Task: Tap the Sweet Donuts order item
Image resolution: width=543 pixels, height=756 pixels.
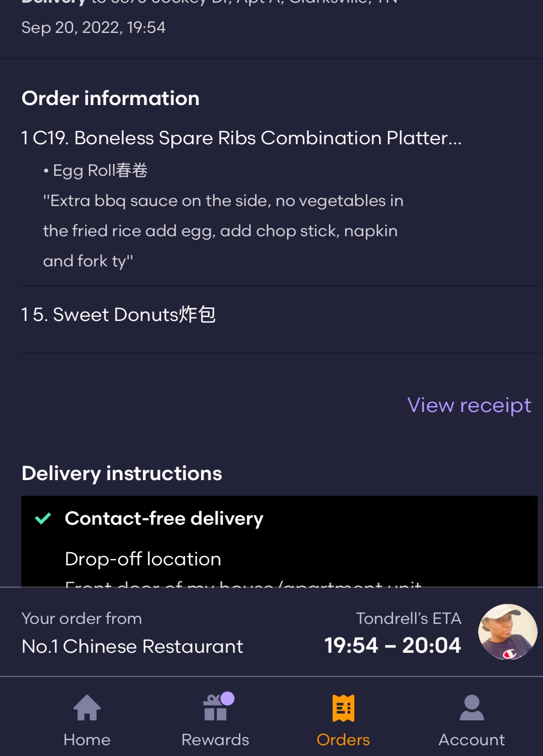Action: [119, 315]
